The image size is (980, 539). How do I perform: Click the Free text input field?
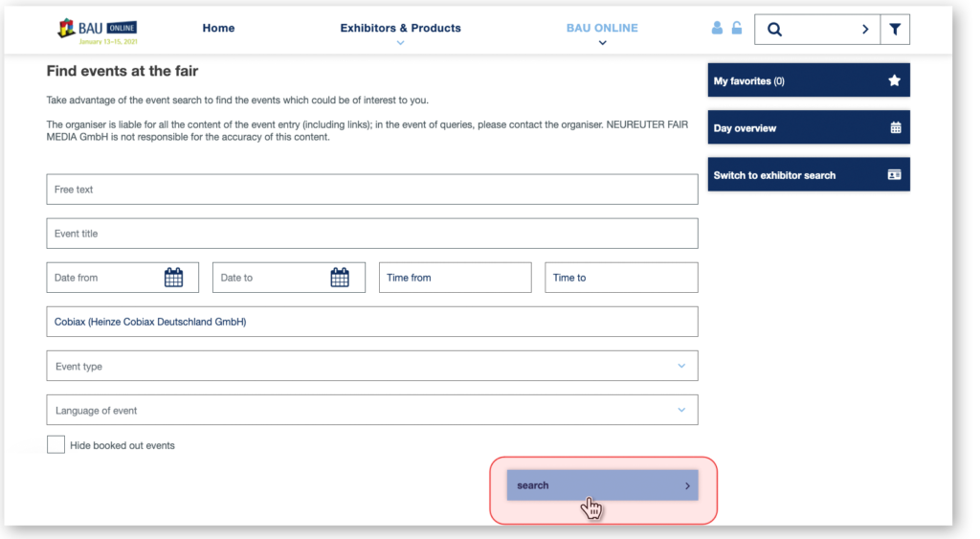click(371, 190)
